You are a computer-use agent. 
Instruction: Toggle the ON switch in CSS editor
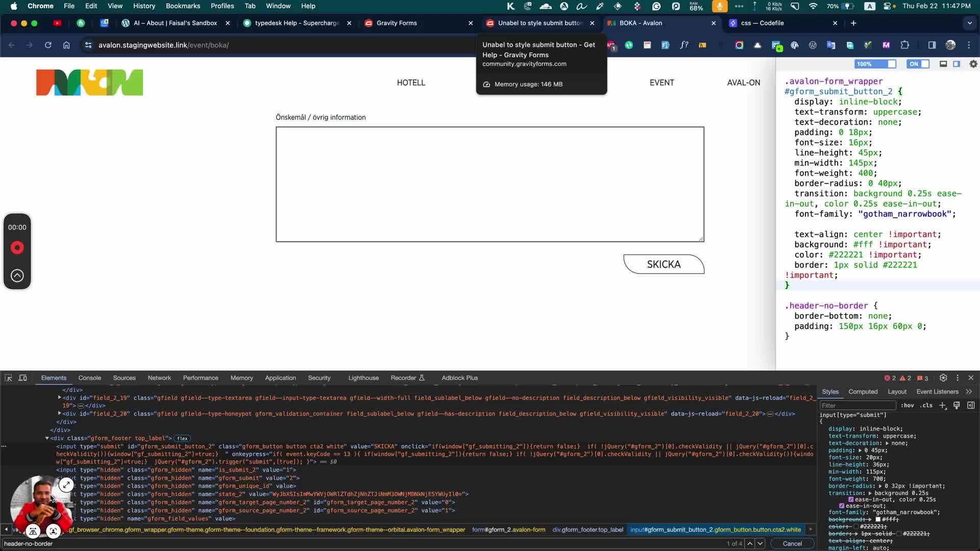pos(918,64)
